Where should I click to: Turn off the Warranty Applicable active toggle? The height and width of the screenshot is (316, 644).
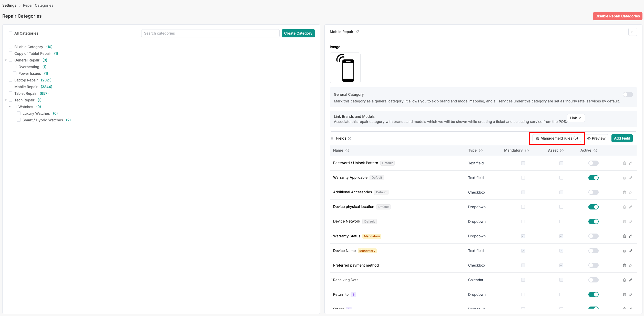[593, 178]
